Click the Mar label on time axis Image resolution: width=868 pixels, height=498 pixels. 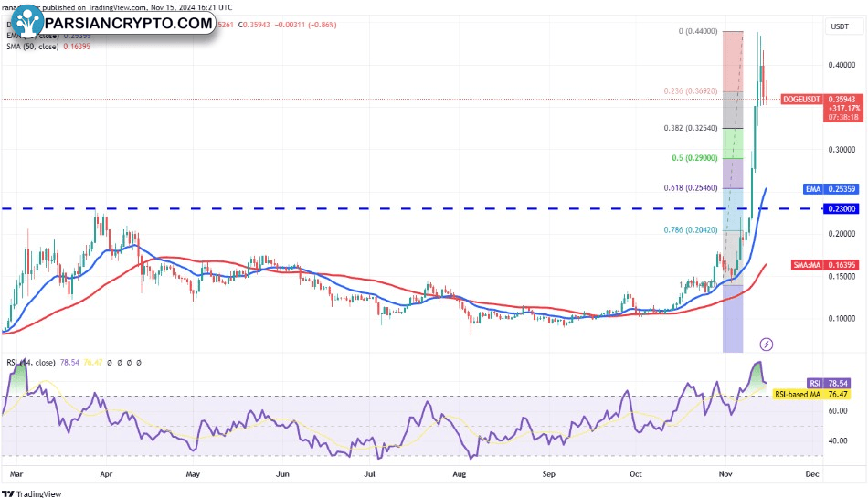tap(16, 473)
